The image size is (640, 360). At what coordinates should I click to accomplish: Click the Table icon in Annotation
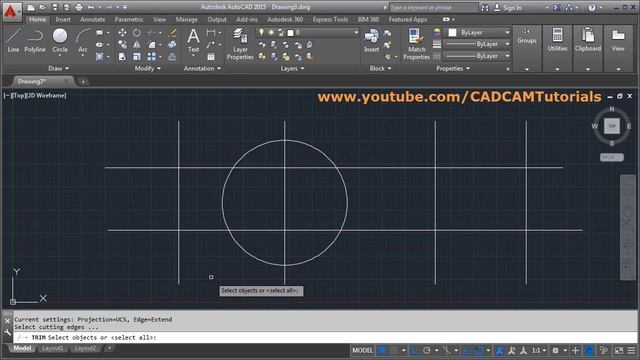pyautogui.click(x=211, y=57)
